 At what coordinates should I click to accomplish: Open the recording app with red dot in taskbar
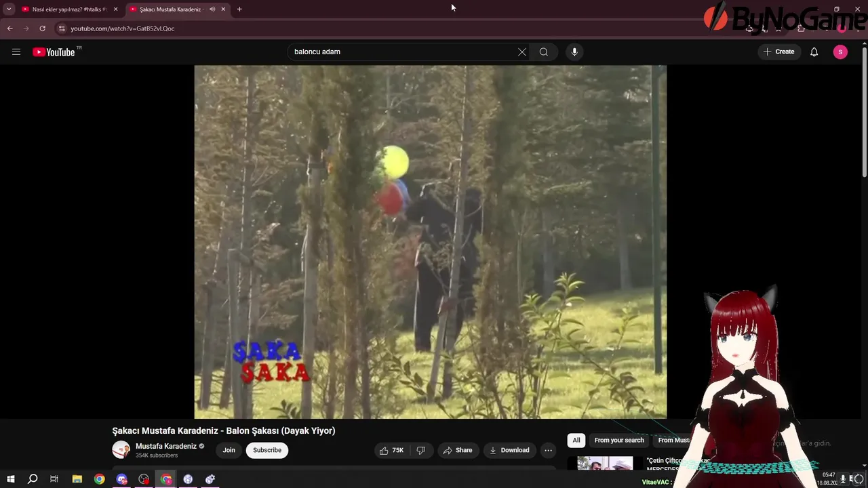144,479
